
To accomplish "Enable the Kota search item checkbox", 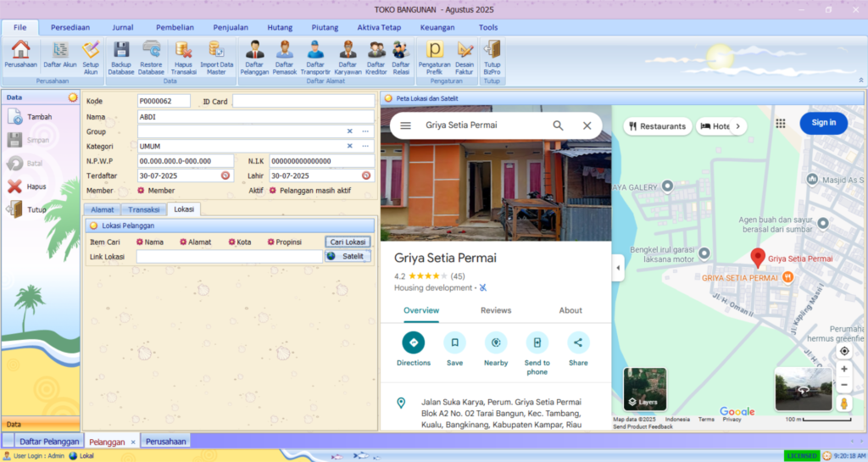I will [x=232, y=242].
